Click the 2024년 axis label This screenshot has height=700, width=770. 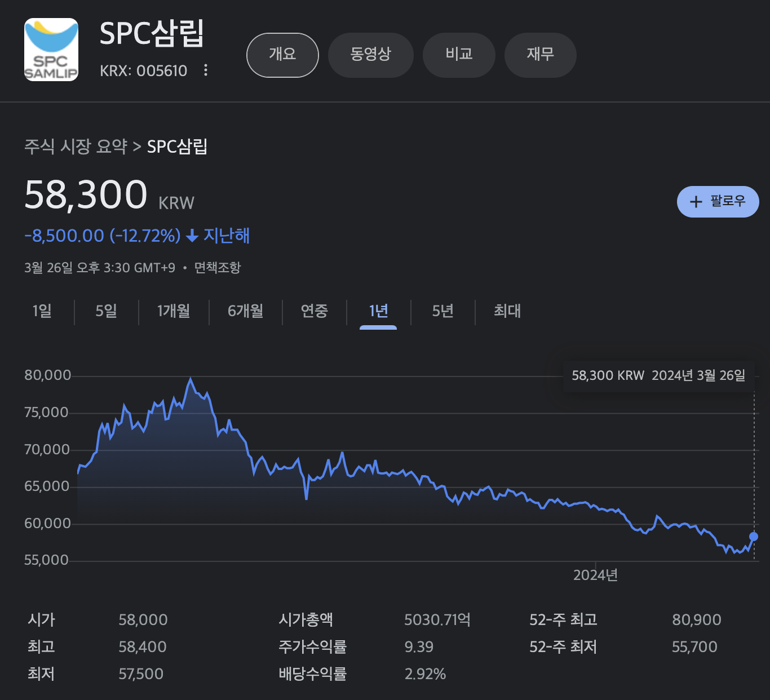[595, 575]
